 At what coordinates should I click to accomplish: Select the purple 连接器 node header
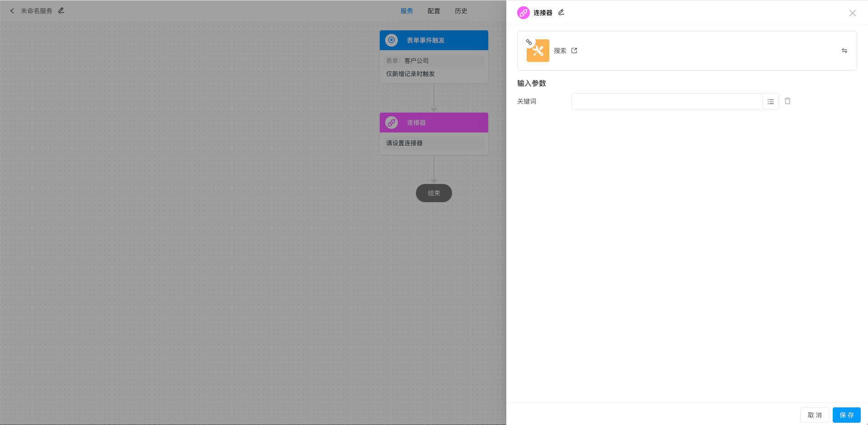pyautogui.click(x=434, y=123)
